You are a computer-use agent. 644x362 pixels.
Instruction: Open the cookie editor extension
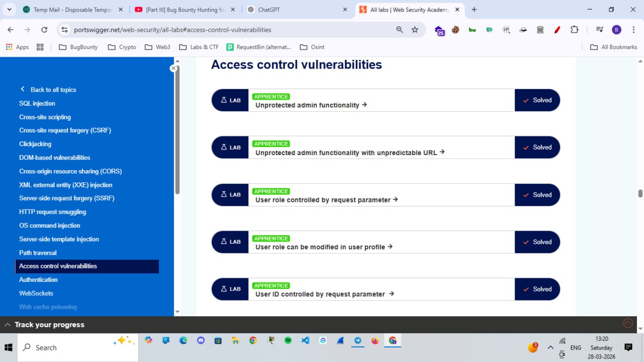[455, 30]
